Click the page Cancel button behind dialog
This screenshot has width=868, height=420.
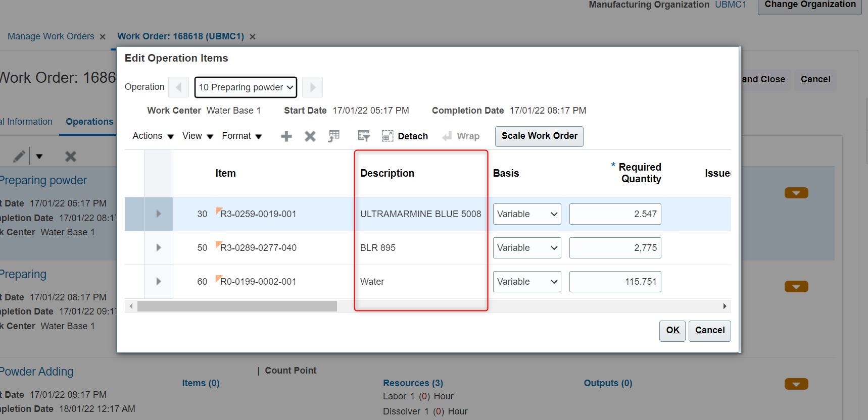pyautogui.click(x=815, y=80)
